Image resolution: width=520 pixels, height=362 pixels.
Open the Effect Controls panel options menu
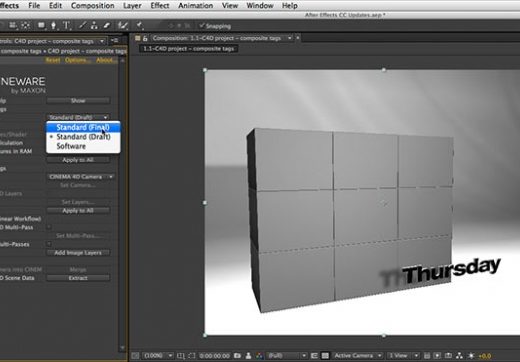click(x=115, y=41)
